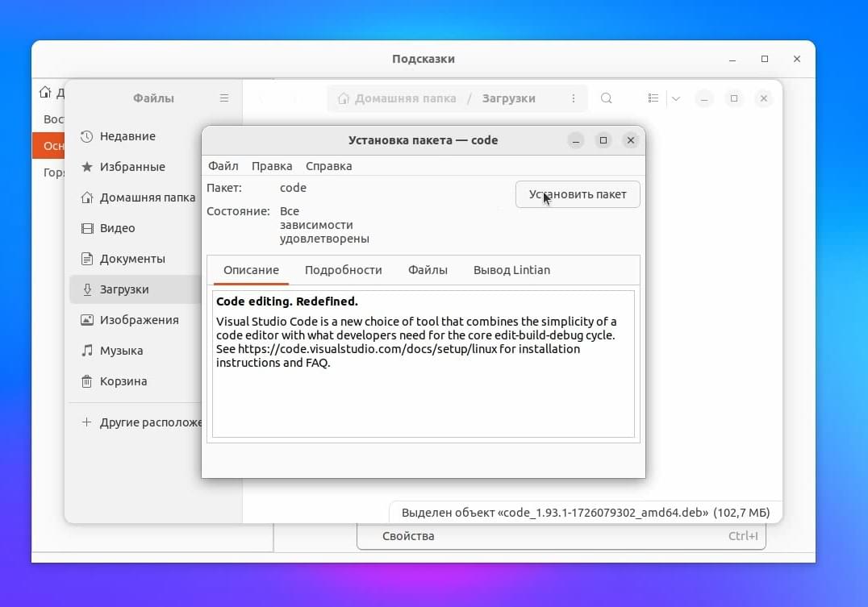
Task: Click Домашняя папка in the path bar
Action: point(405,98)
